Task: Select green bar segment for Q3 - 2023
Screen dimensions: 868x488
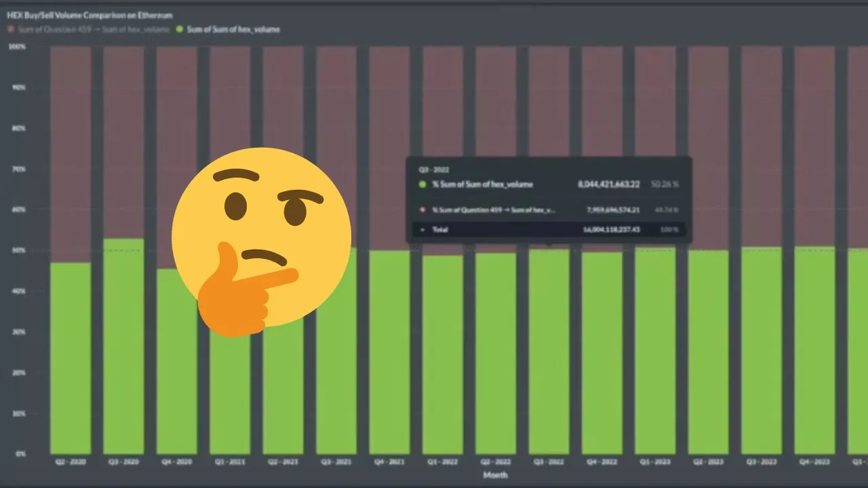Action: click(762, 350)
